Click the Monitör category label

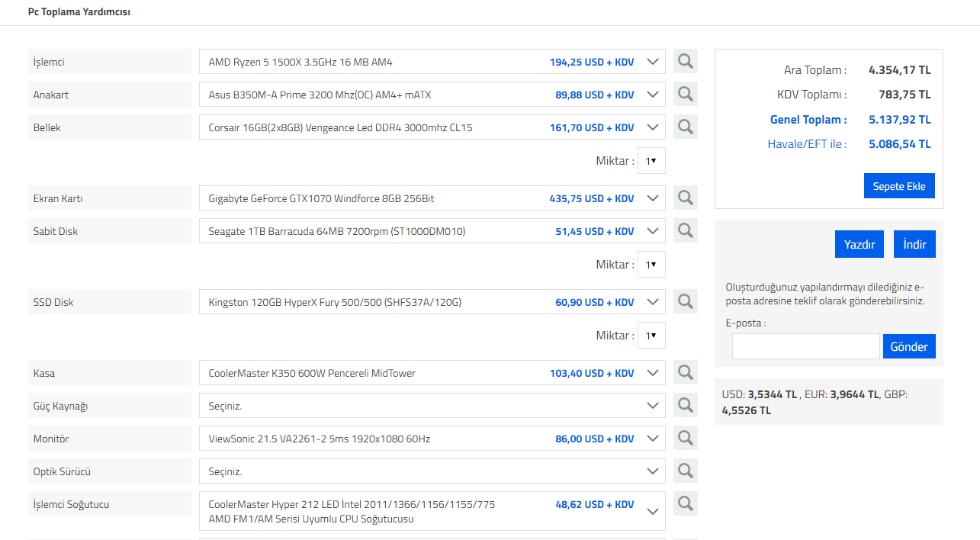point(109,439)
